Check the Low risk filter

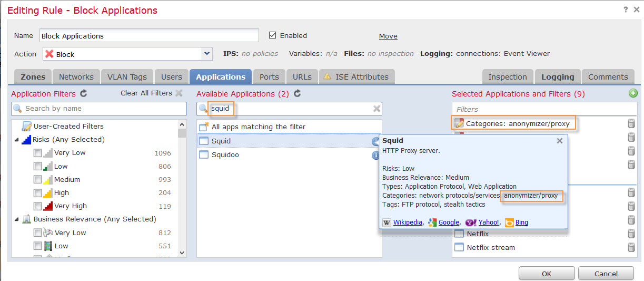coord(37,166)
